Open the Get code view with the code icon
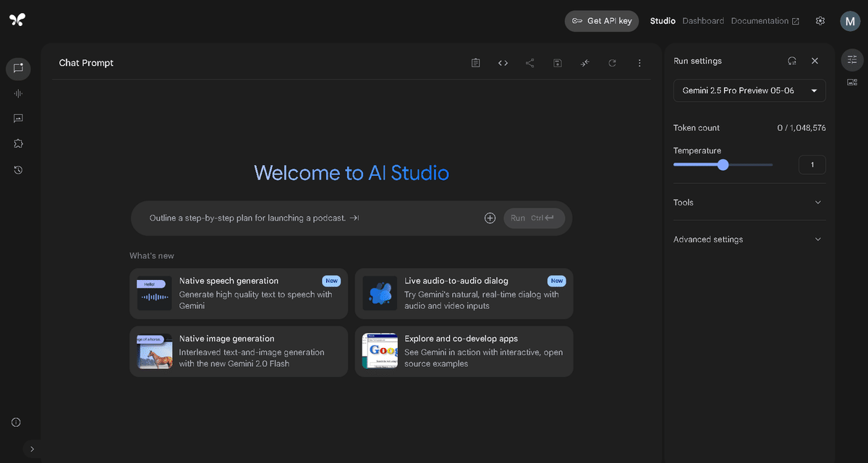Image resolution: width=868 pixels, height=463 pixels. [503, 63]
